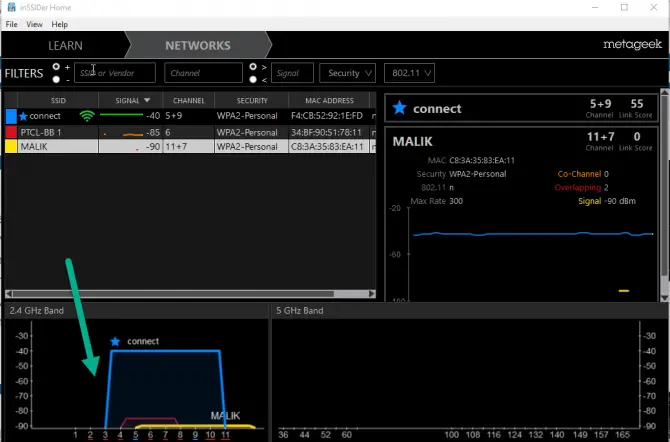Click the details panel vertical scrollbar
The width and height of the screenshot is (670, 442).
point(664,186)
